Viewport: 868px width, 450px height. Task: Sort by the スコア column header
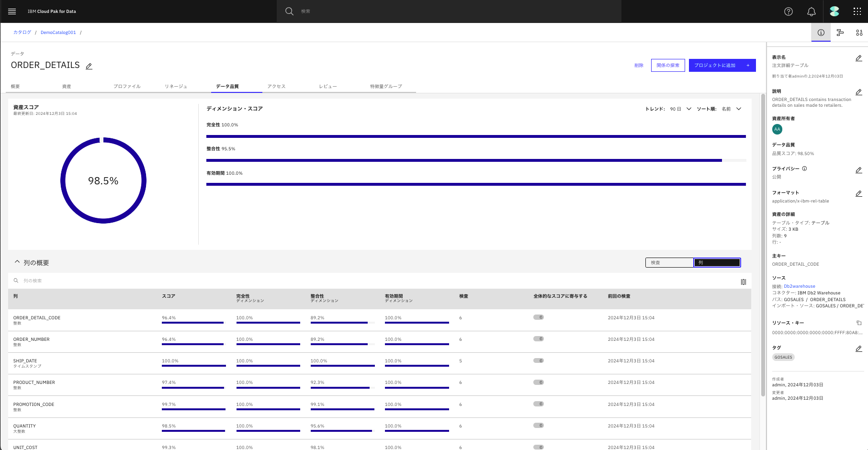coord(169,296)
